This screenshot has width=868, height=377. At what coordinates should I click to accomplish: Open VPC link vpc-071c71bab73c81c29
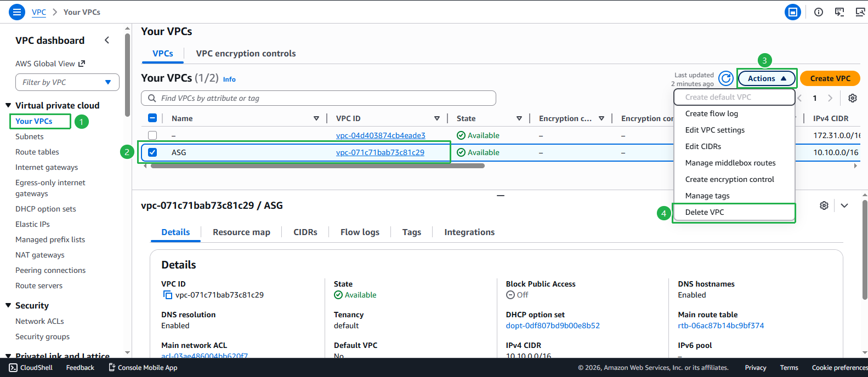tap(380, 152)
